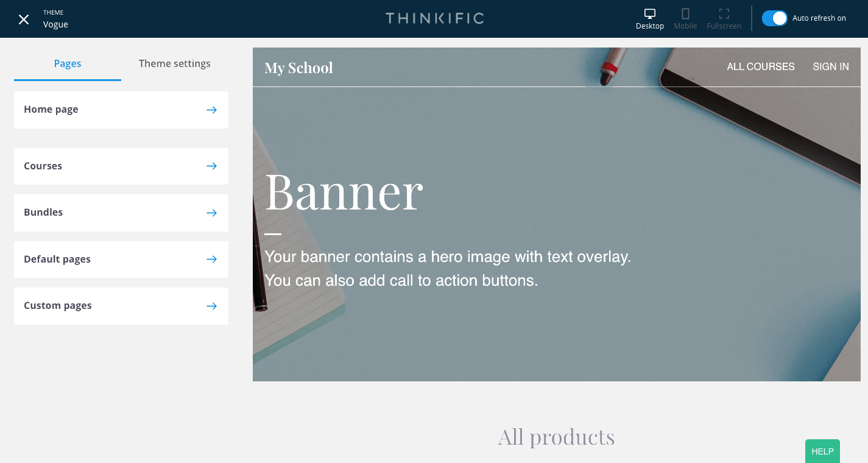Image resolution: width=868 pixels, height=463 pixels.
Task: Click the Default pages label
Action: [57, 259]
